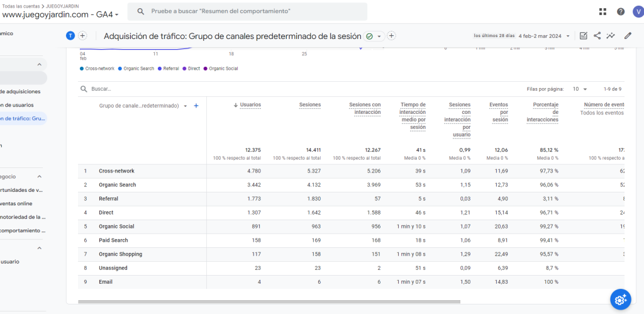Screen dimensions: 644x314
Task: Open the rows per page dropdown
Action: click(x=580, y=89)
